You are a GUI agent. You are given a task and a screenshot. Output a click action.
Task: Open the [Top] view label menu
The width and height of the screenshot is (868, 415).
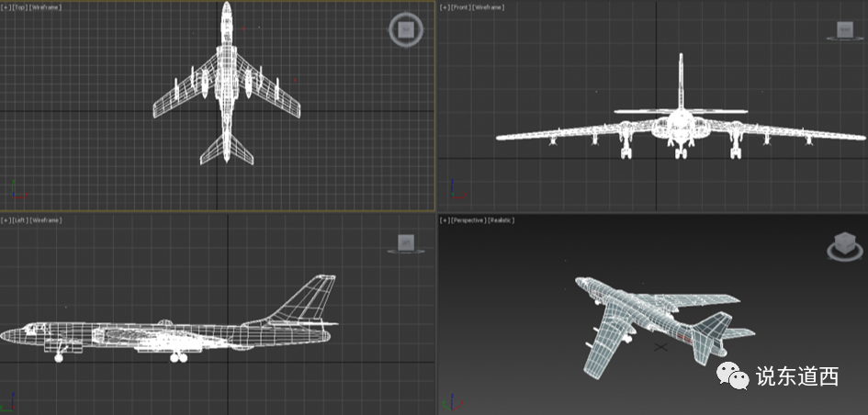tap(18, 7)
